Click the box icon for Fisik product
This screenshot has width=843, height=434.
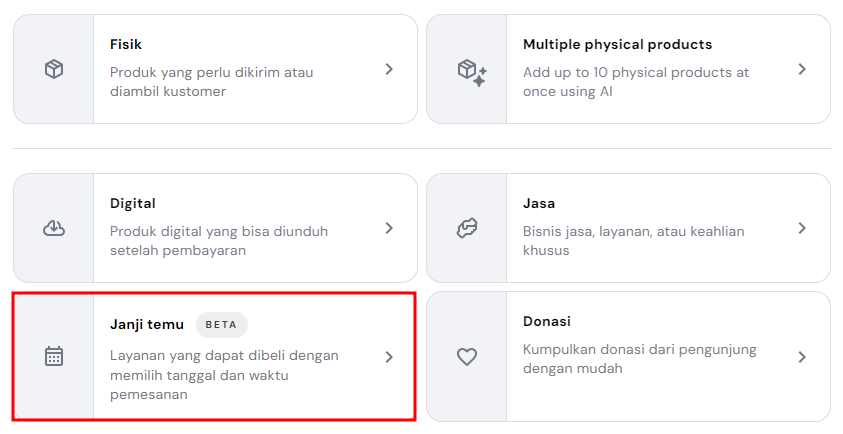coord(54,69)
